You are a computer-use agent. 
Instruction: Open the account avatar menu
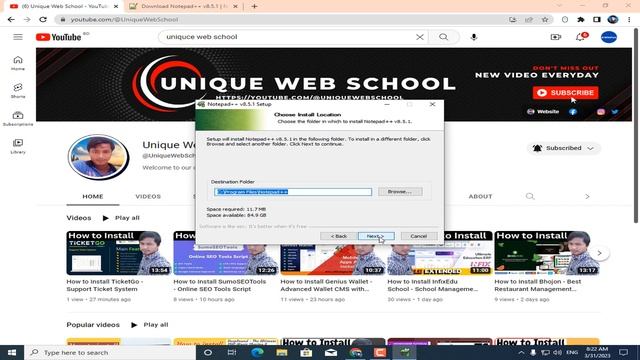point(609,37)
